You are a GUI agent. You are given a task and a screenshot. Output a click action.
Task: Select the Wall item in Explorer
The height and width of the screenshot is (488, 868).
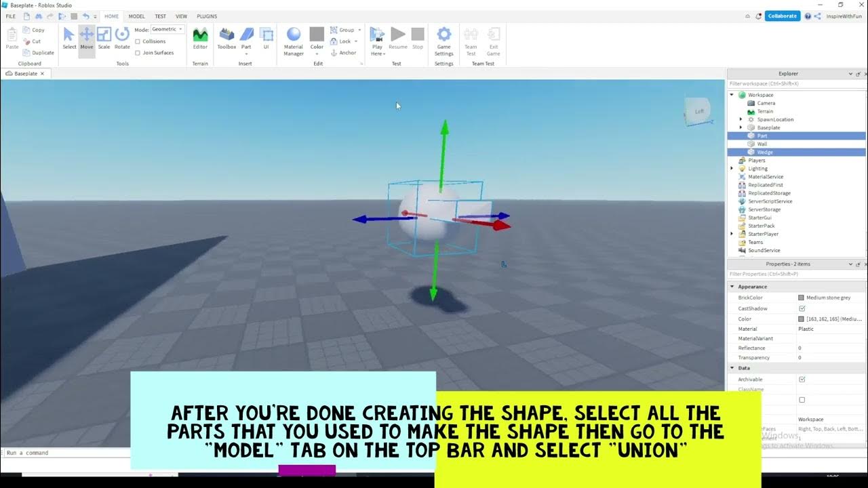click(762, 144)
